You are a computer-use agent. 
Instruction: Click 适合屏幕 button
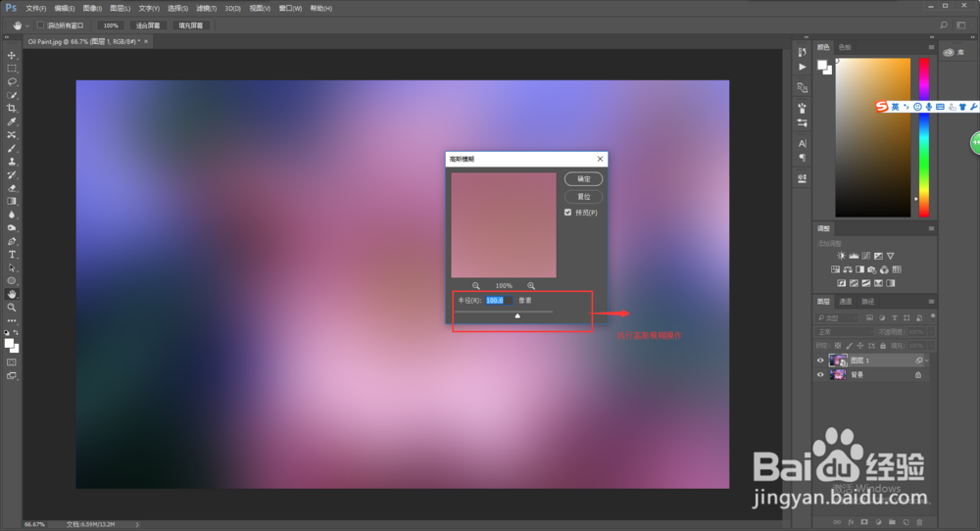point(148,25)
